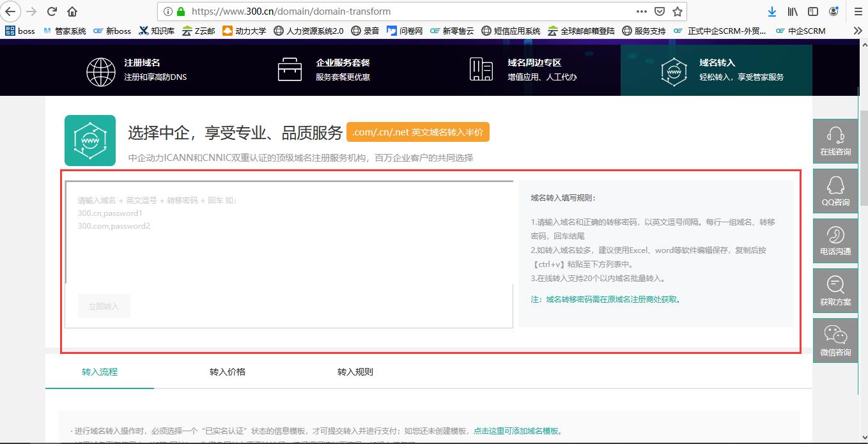
Task: Open the page actions three-dot menu
Action: (x=642, y=11)
